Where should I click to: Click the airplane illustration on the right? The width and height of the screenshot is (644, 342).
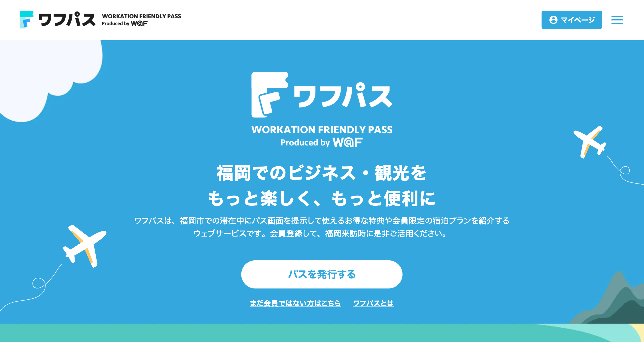click(x=590, y=142)
